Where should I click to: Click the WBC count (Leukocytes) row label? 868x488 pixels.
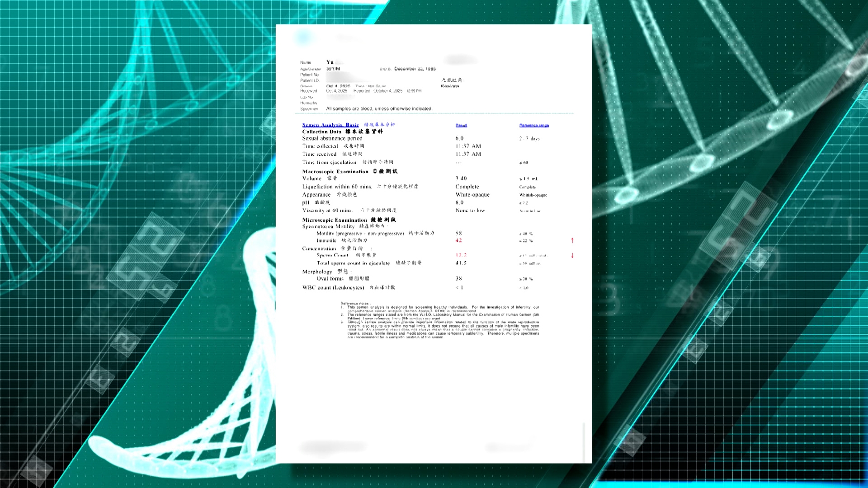333,287
